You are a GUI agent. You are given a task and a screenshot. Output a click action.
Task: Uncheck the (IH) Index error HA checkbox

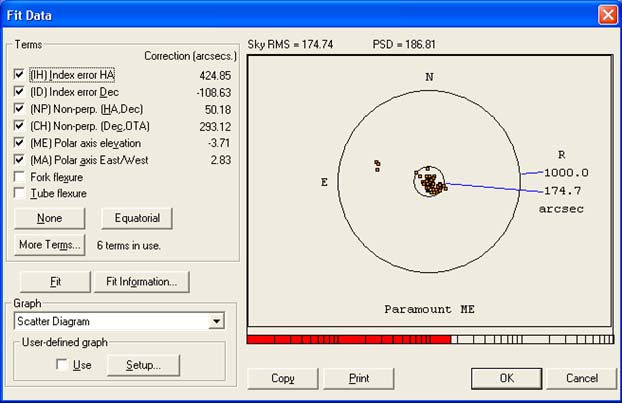[x=20, y=75]
